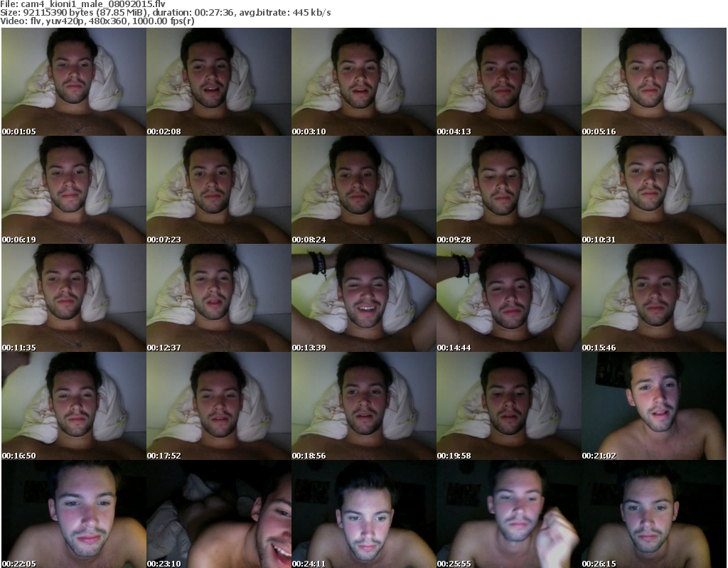728x568 pixels.
Task: Select the thumbnail stamped 00:04:13
Action: (509, 82)
